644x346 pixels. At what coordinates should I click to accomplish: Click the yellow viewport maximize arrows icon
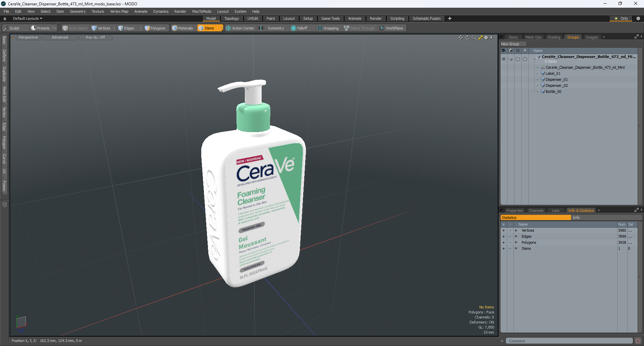click(x=480, y=38)
